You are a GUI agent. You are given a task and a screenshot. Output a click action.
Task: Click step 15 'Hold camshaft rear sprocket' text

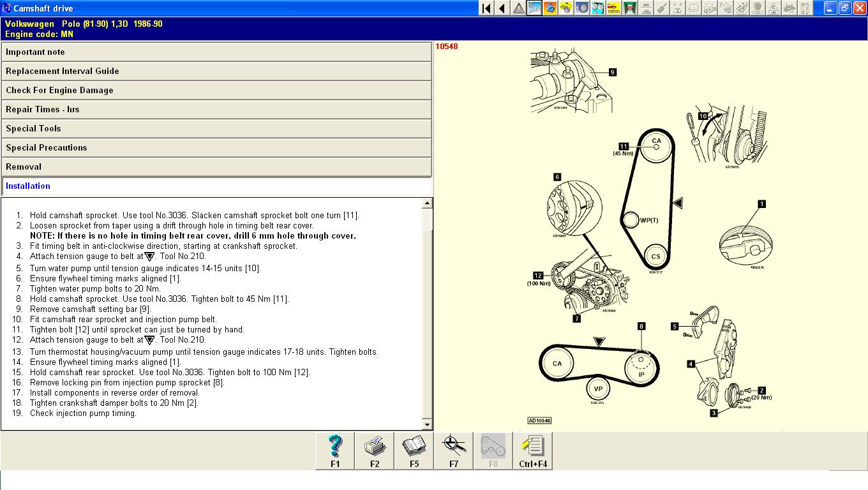170,373
